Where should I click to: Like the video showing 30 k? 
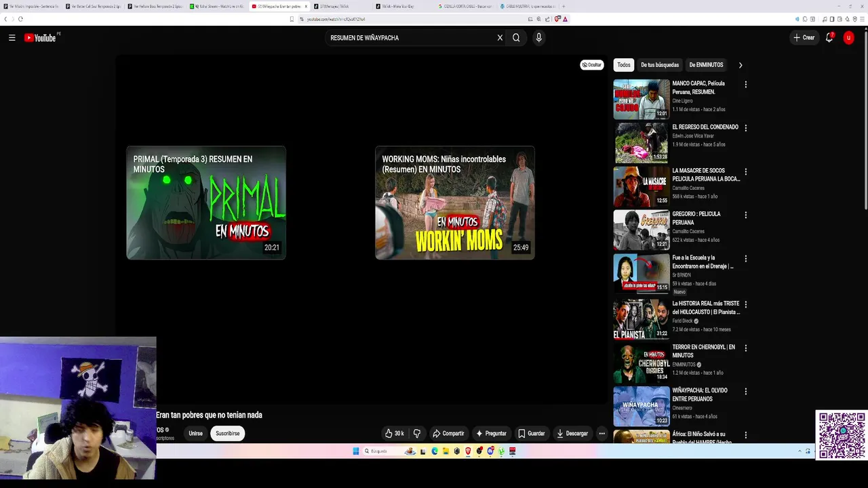[394, 433]
